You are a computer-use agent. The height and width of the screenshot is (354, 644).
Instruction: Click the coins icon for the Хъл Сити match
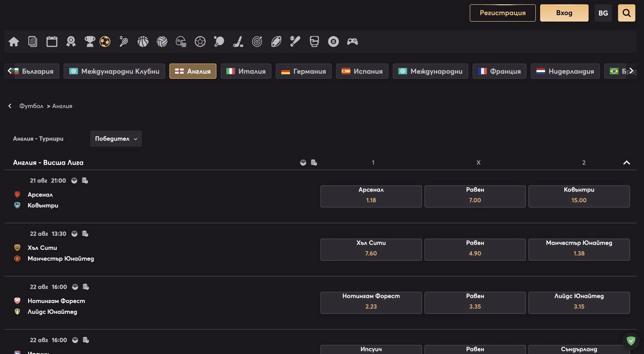coord(85,234)
